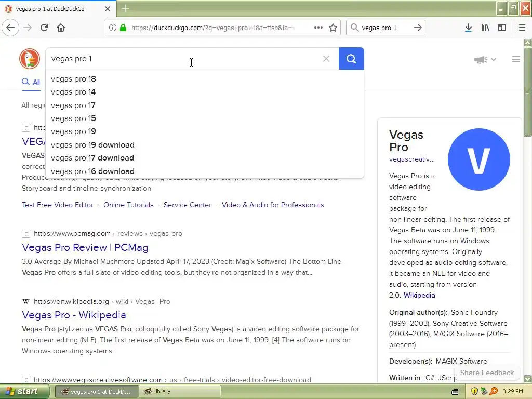
Task: Open Service Center link
Action: click(187, 205)
